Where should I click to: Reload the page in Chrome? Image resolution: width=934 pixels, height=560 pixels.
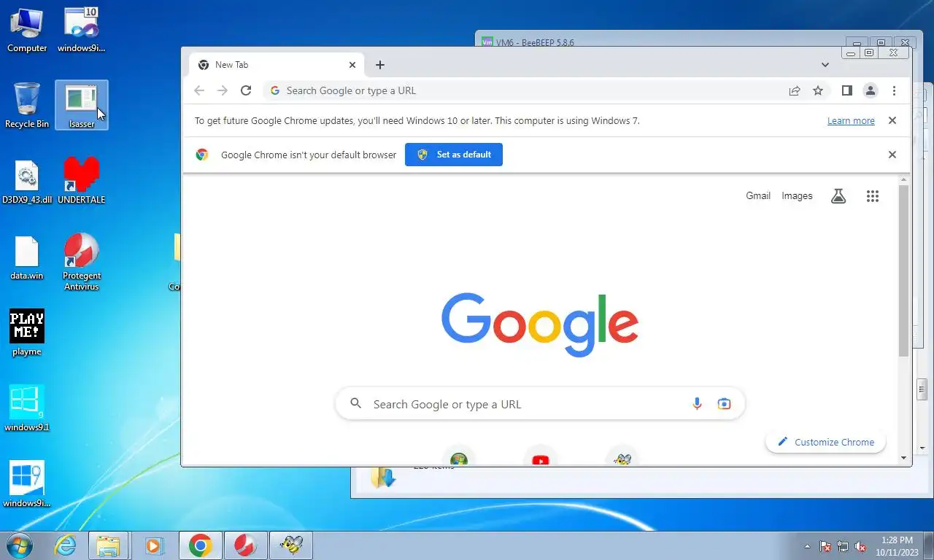tap(246, 90)
